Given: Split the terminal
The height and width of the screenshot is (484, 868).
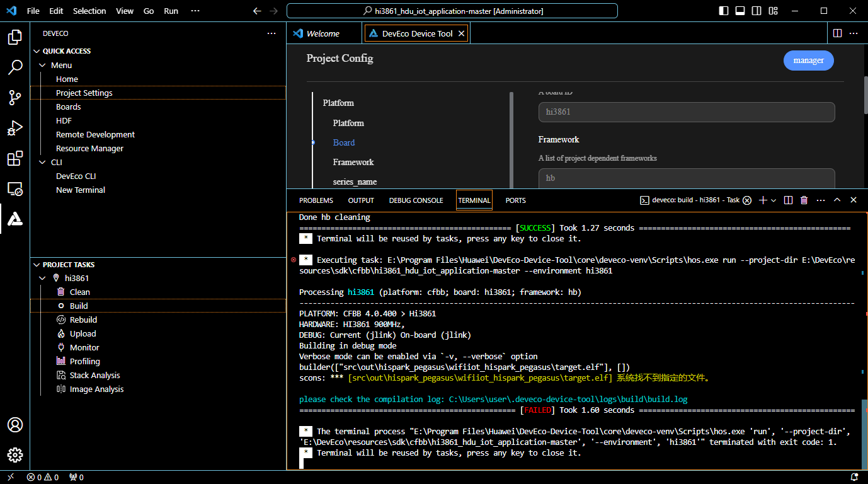Looking at the screenshot, I should pos(788,200).
